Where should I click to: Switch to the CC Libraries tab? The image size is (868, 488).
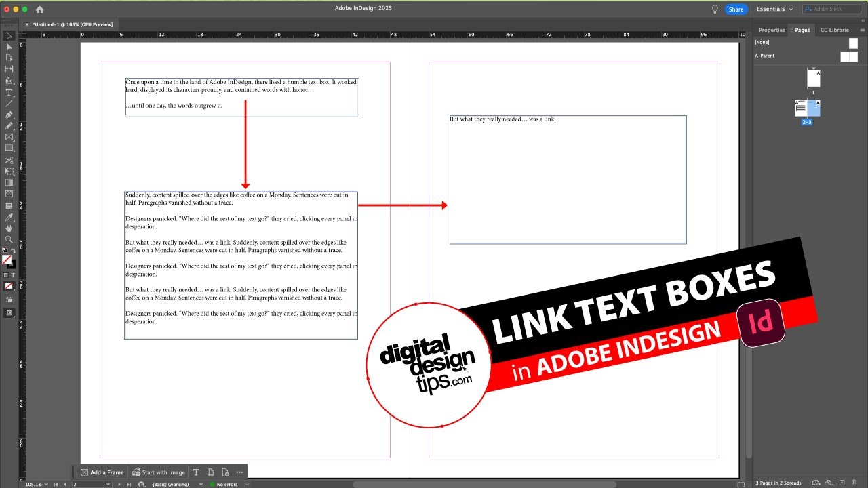tap(834, 30)
